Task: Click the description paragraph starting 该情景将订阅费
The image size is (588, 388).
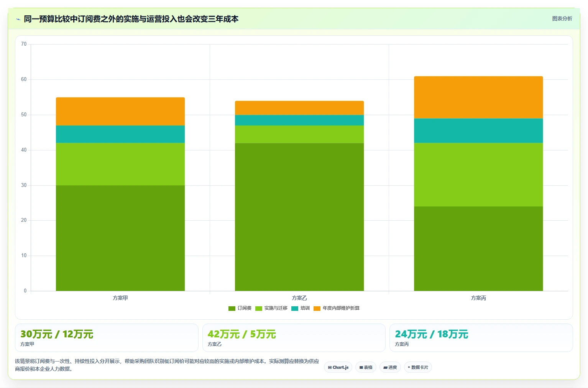Action: click(x=167, y=365)
